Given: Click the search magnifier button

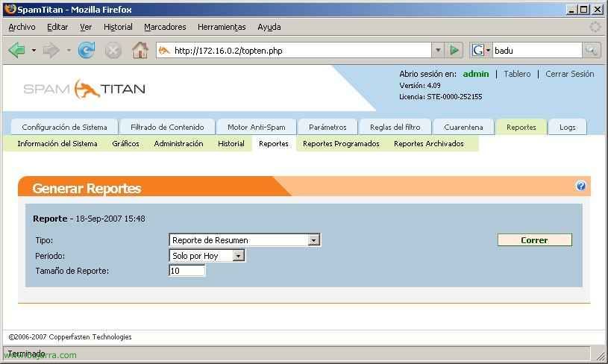Looking at the screenshot, I should (591, 51).
